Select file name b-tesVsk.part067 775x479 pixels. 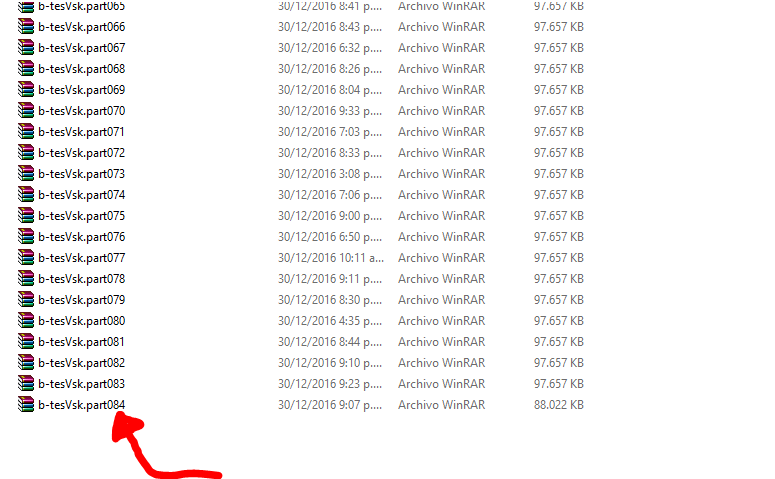pyautogui.click(x=82, y=48)
